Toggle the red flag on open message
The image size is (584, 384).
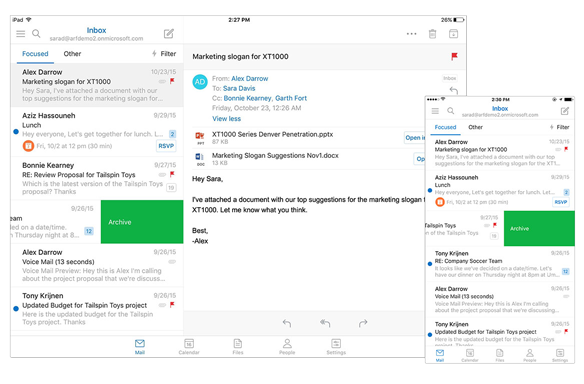[454, 57]
